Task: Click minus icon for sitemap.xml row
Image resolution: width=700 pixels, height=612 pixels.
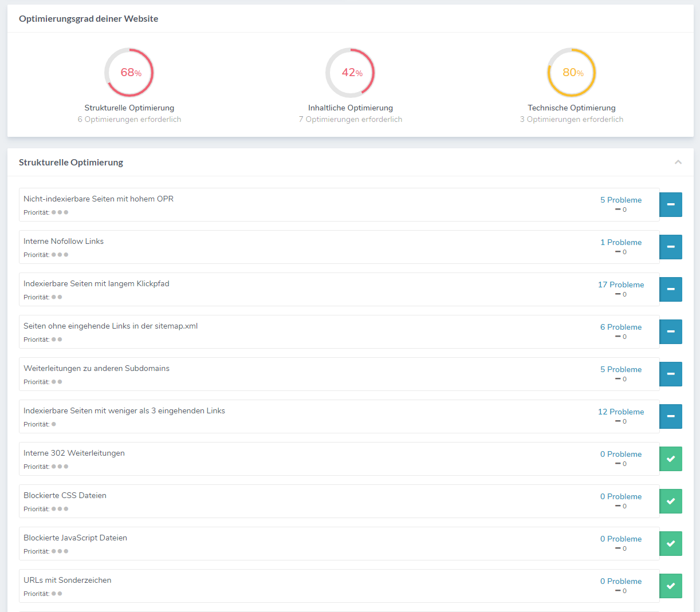Action: (670, 331)
